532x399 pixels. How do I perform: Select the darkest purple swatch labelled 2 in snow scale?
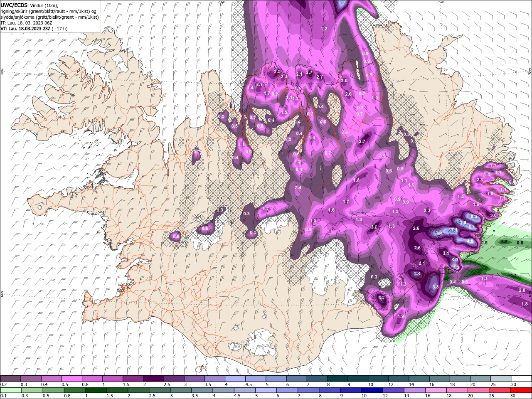click(153, 379)
